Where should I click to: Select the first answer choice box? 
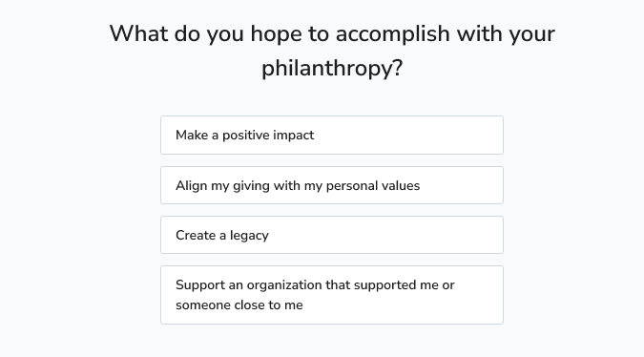(x=332, y=136)
